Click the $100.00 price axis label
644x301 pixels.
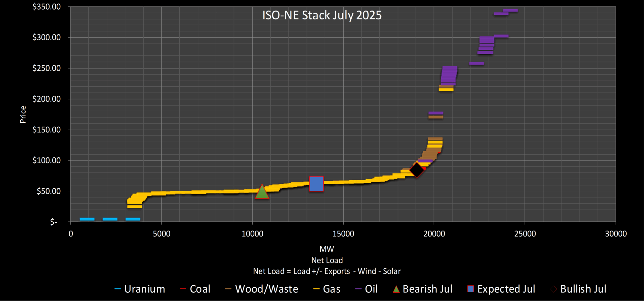(47, 160)
